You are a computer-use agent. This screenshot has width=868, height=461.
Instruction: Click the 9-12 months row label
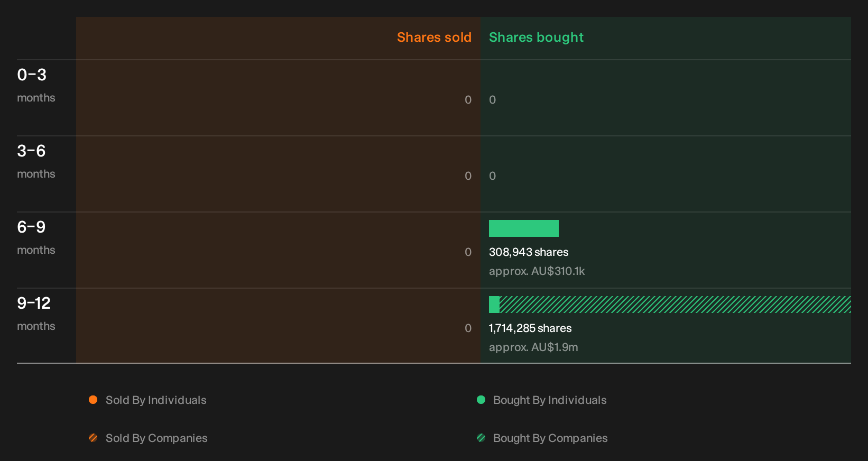click(x=36, y=314)
